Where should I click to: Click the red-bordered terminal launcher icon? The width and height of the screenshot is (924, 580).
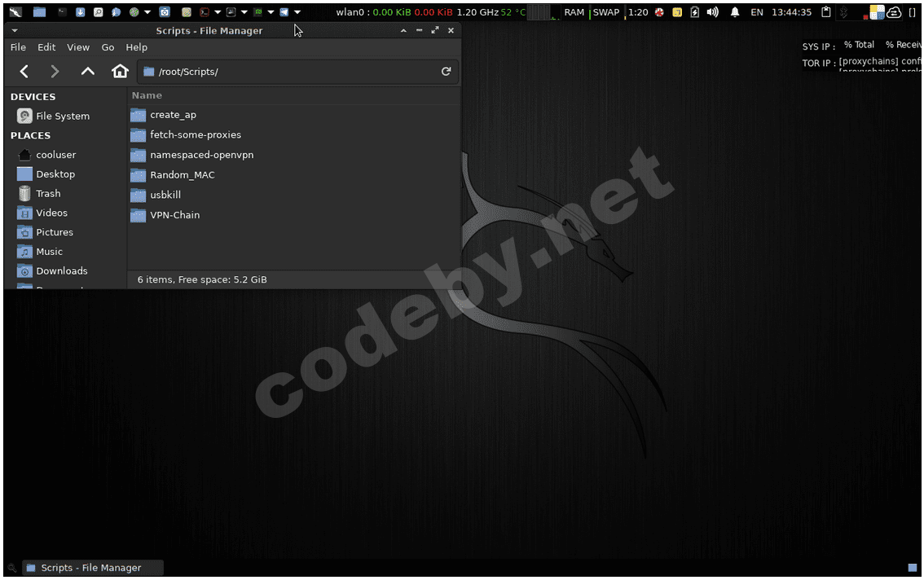tap(204, 11)
